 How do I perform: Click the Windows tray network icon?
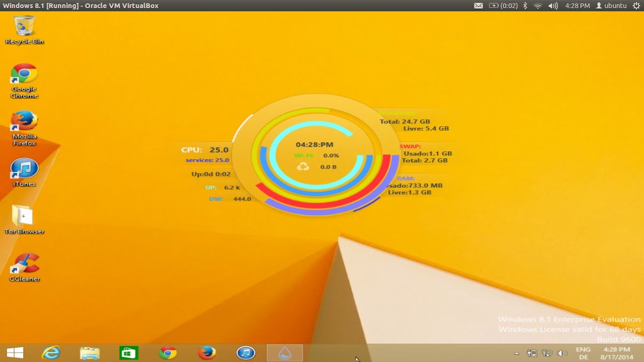[547, 353]
